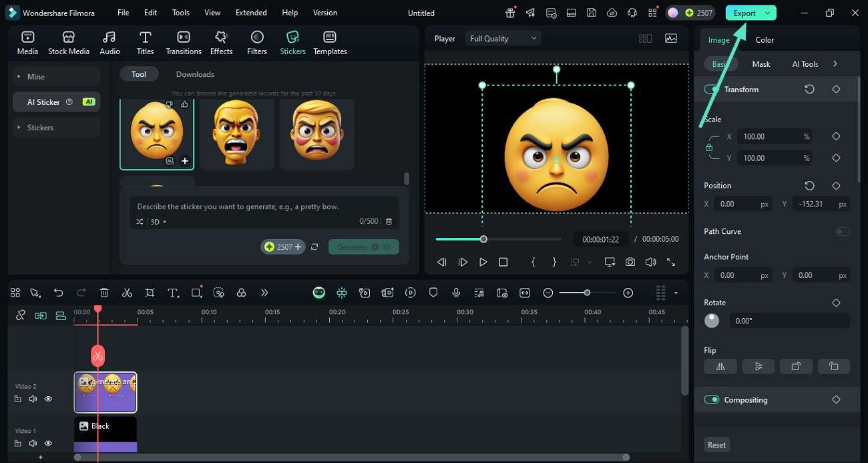Open the Stock Media tab
Image resolution: width=868 pixels, height=463 pixels.
68,43
